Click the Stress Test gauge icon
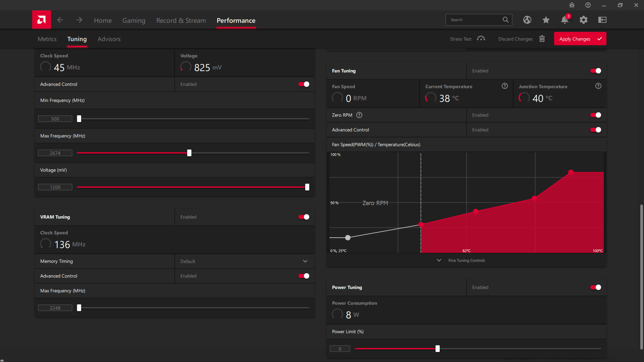The image size is (644, 362). tap(481, 39)
